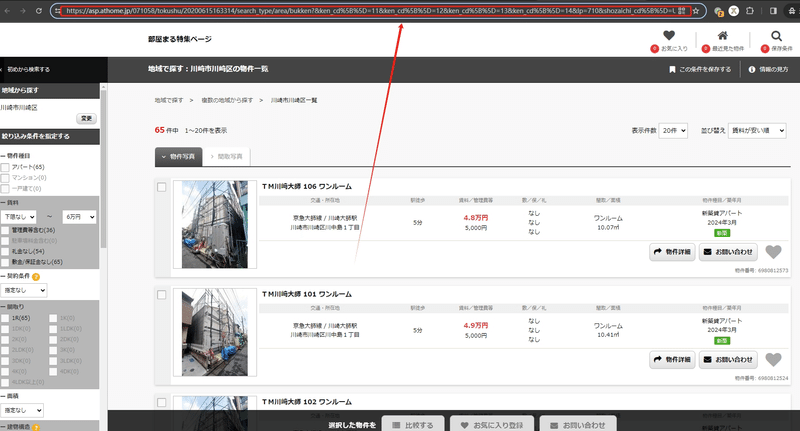Check the マンション(0) property type filter
800x431 pixels.
click(x=5, y=178)
